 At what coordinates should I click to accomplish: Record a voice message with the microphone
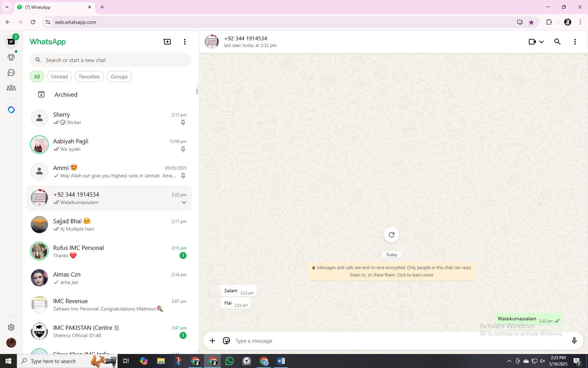574,341
